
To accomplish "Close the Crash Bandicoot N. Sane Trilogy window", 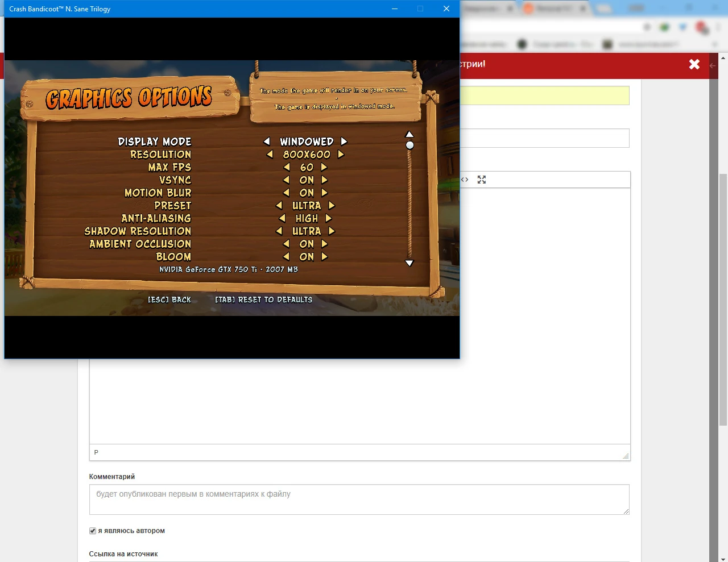I will (446, 9).
